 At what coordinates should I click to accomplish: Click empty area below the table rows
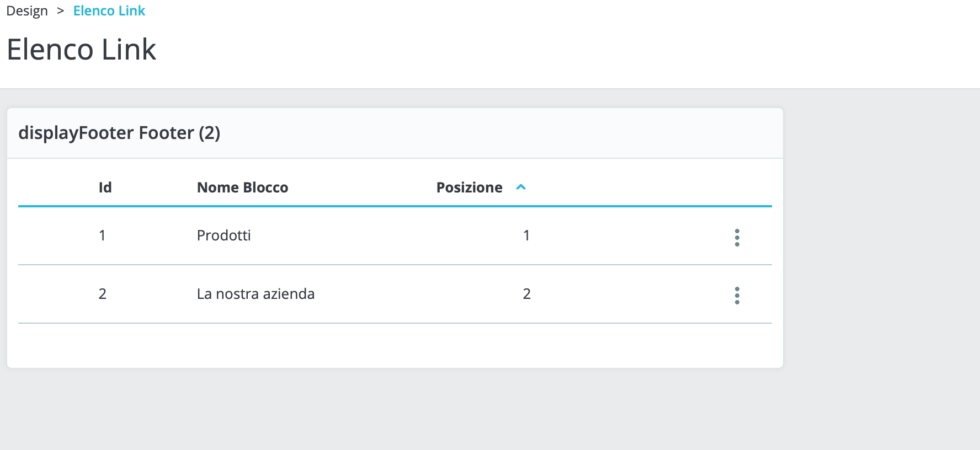point(395,345)
